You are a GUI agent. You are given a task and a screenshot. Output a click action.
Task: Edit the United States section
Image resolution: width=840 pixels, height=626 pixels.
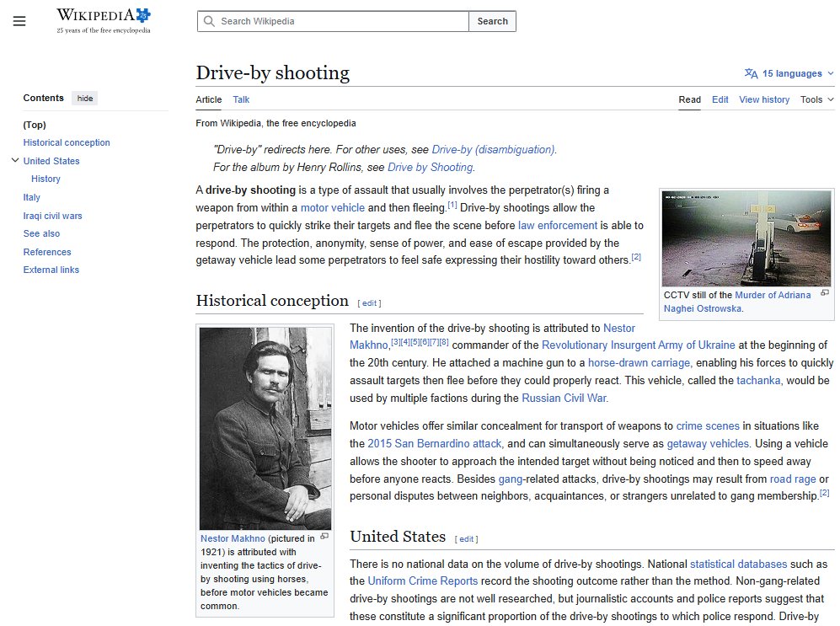tap(466, 539)
